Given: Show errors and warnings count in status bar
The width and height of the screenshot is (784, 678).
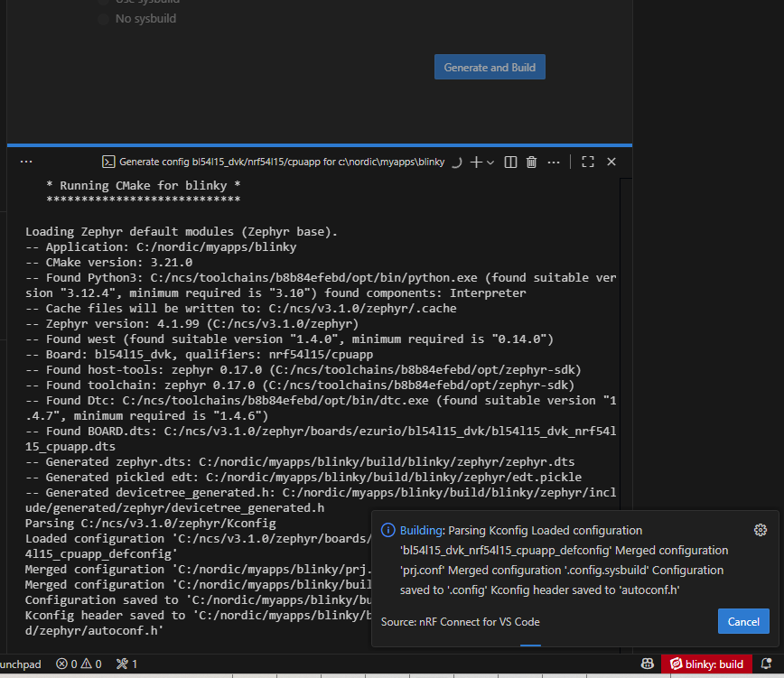Looking at the screenshot, I should [79, 664].
